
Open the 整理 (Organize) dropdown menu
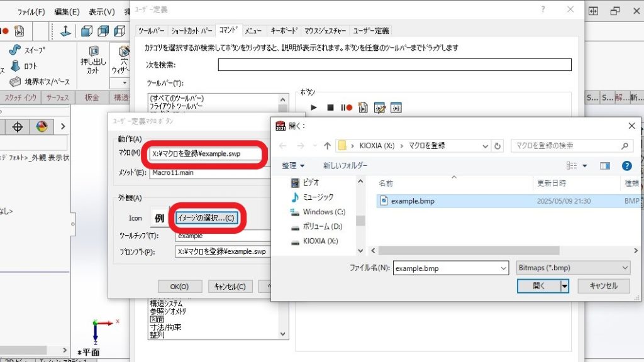click(293, 166)
